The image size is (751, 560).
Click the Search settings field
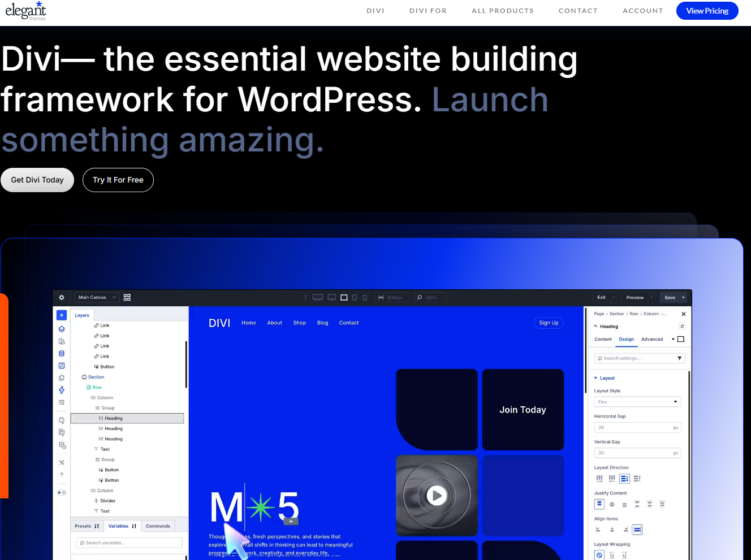[x=640, y=358]
